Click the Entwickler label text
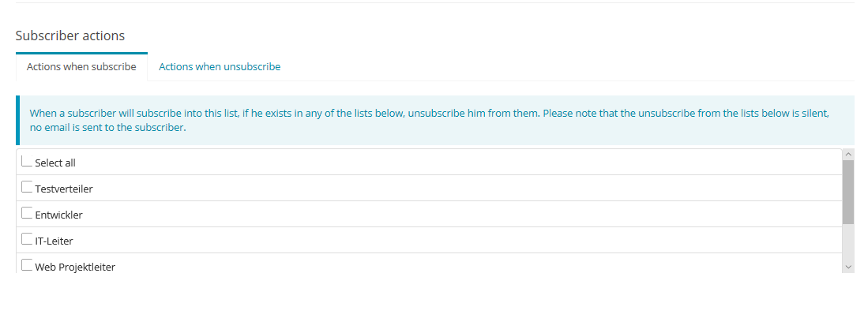The width and height of the screenshot is (868, 318). (58, 215)
